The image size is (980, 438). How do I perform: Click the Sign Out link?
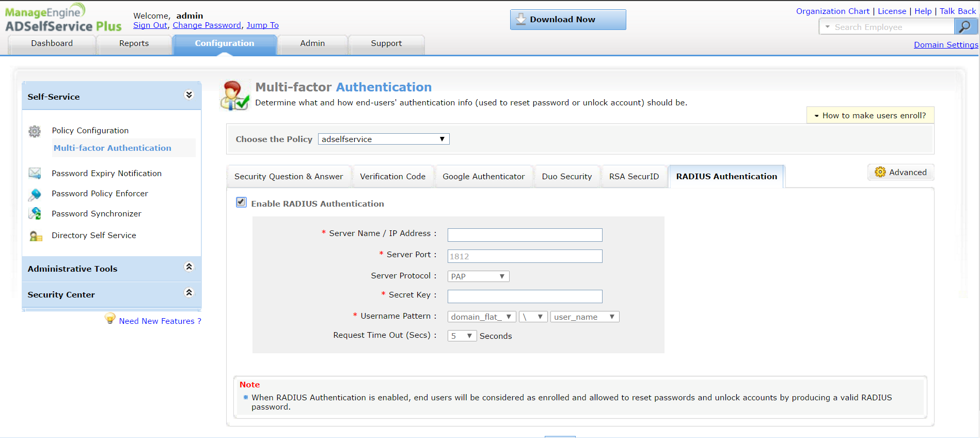[x=150, y=25]
